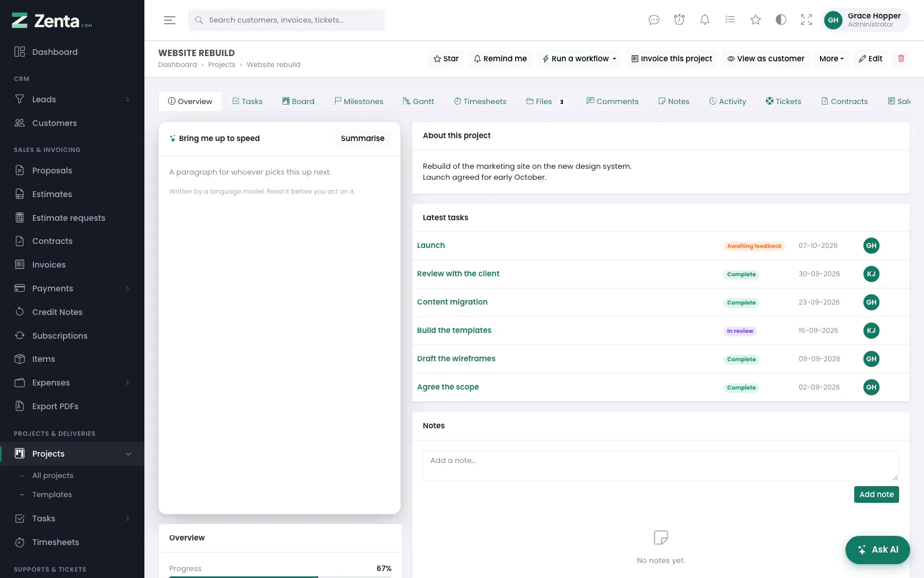
Task: Open the alarm clock reminders icon
Action: coord(679,20)
